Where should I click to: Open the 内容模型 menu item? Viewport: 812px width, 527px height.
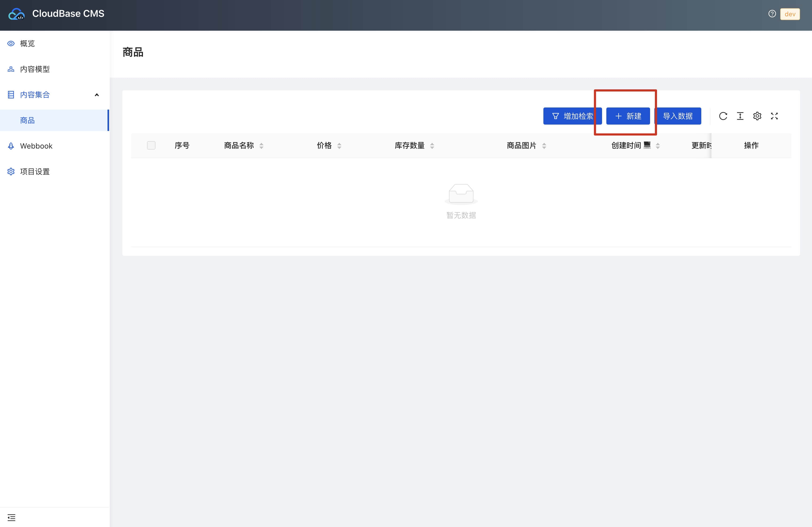pyautogui.click(x=35, y=69)
